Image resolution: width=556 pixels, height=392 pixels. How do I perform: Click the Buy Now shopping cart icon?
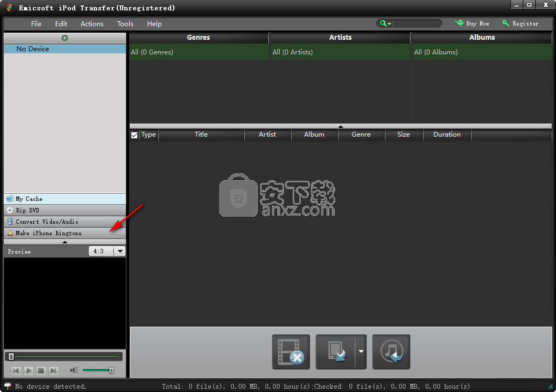coord(459,23)
